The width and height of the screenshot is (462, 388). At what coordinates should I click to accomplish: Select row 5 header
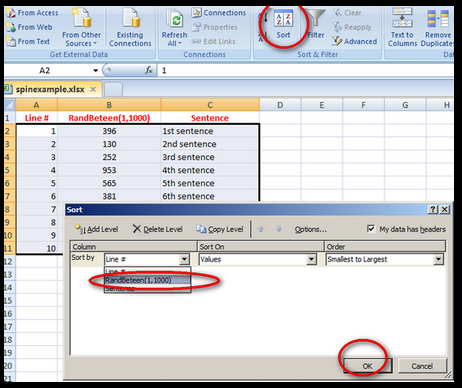(x=9, y=170)
